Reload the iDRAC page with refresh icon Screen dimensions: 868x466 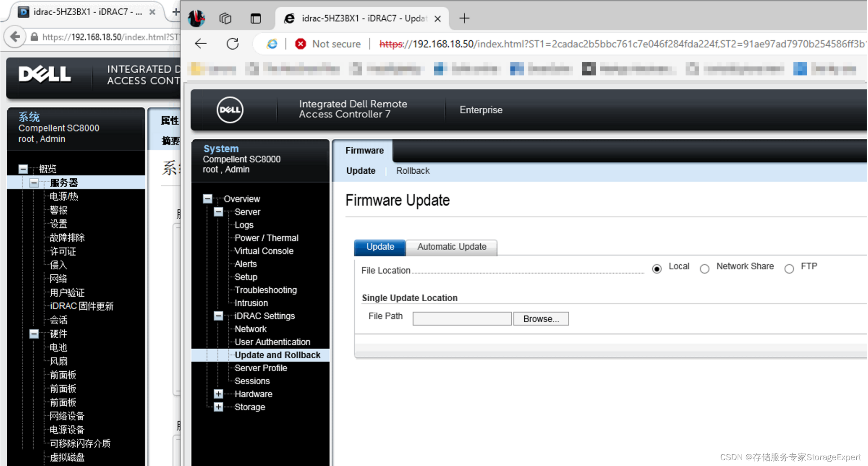tap(233, 44)
